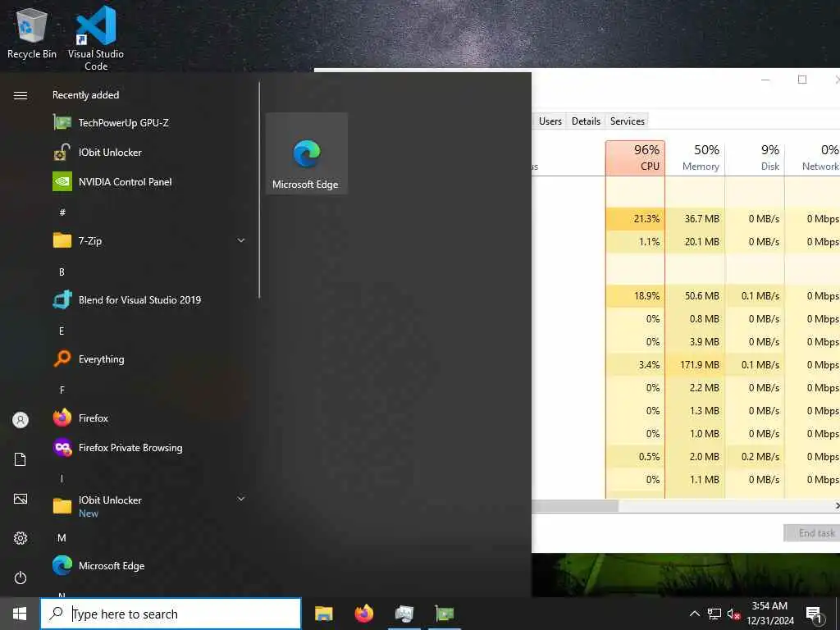This screenshot has width=840, height=630.
Task: Sort by CPU column in Task Manager
Action: [636, 158]
